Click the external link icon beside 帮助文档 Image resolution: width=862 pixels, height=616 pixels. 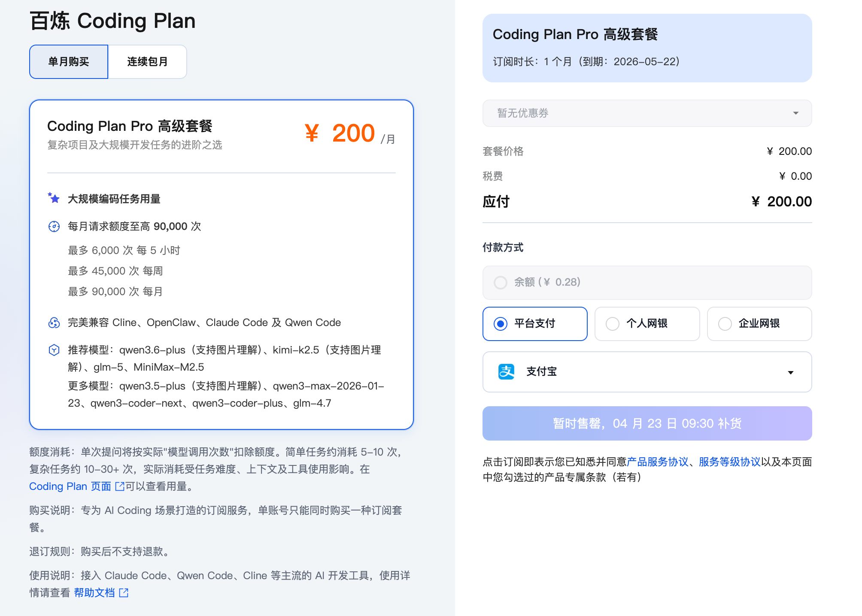(x=124, y=592)
